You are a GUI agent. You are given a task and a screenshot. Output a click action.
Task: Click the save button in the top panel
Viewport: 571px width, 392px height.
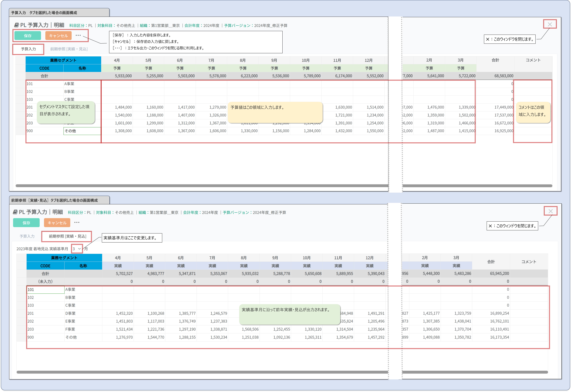pos(28,36)
